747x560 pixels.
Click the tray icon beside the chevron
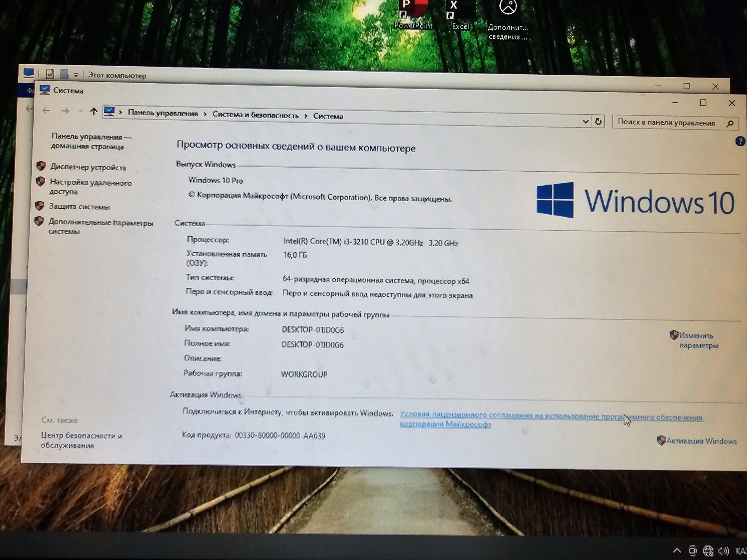click(693, 551)
